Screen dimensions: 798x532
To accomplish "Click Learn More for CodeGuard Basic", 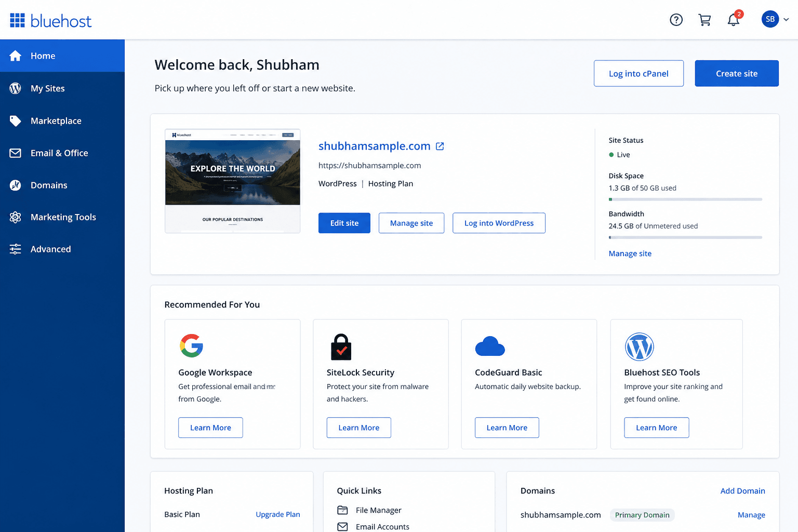I will [507, 428].
